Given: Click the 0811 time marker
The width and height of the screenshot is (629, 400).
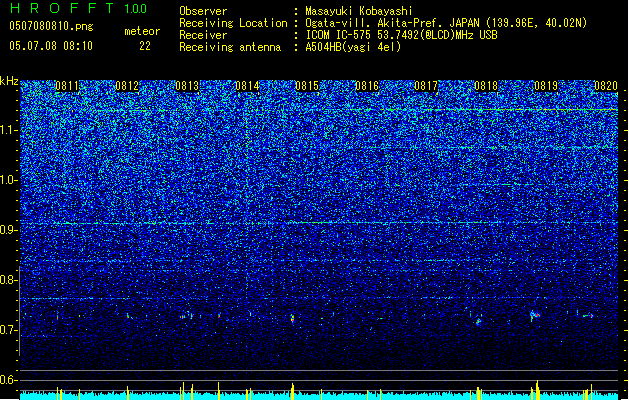Looking at the screenshot, I should pyautogui.click(x=67, y=86).
